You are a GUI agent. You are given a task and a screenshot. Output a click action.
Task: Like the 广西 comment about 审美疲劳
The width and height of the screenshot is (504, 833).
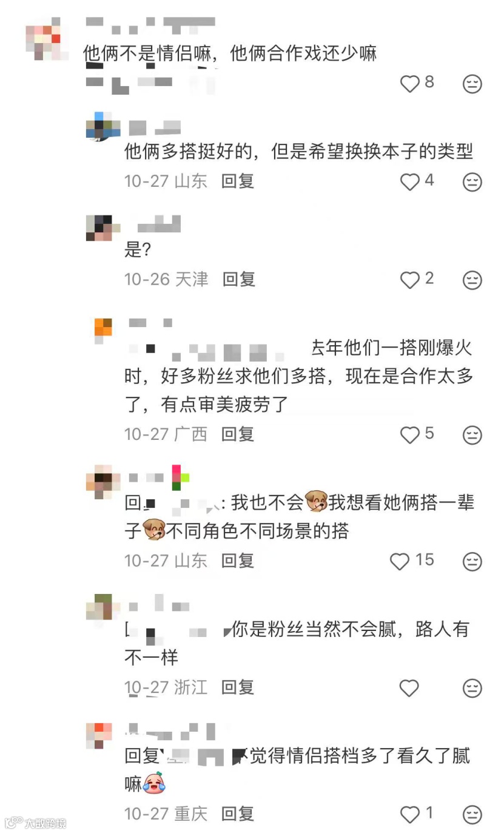410,435
